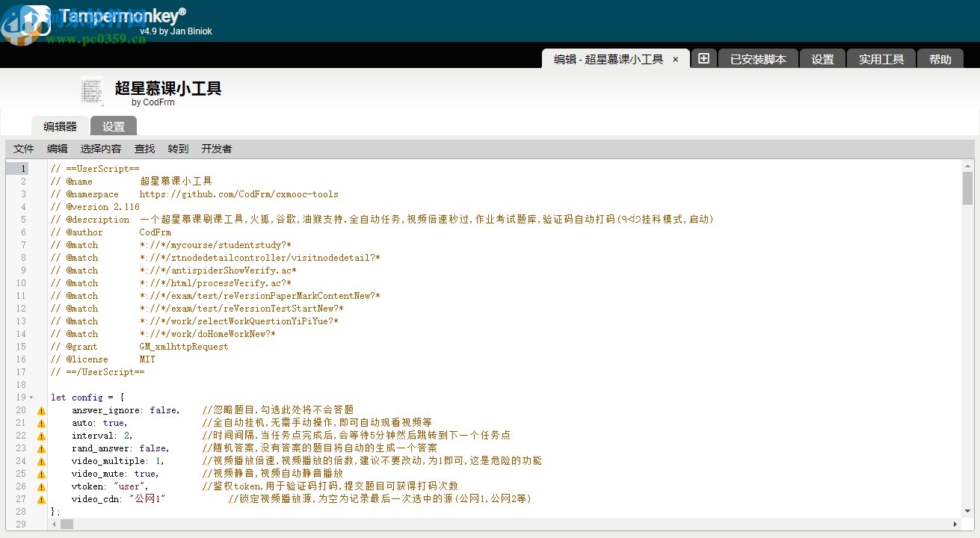This screenshot has width=980, height=538.
Task: Click the warning icon on line 24 video_multiple
Action: (x=42, y=461)
